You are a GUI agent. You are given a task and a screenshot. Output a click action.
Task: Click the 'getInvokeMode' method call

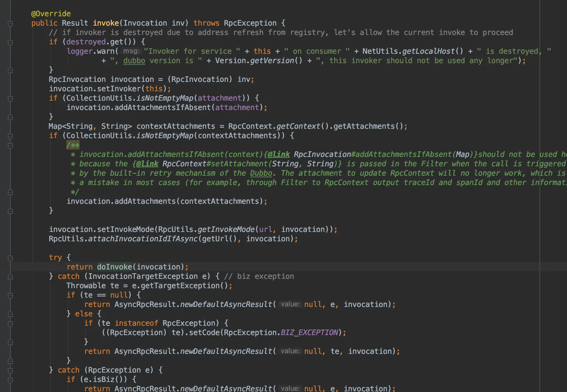(x=226, y=229)
